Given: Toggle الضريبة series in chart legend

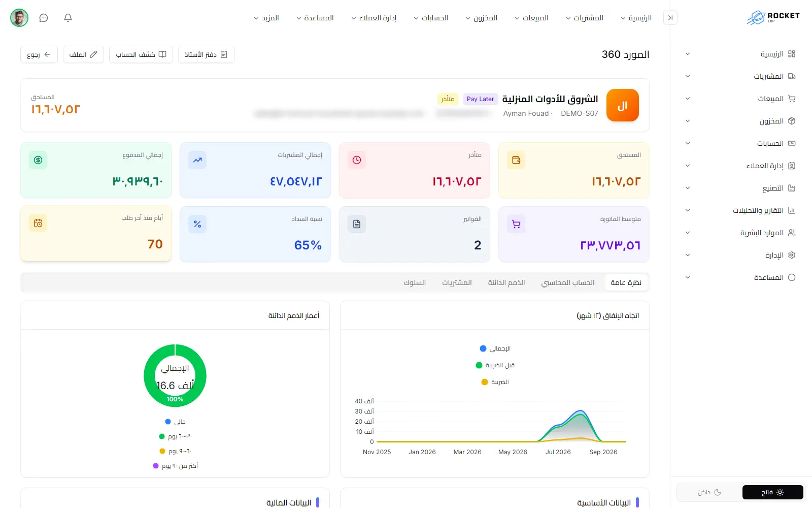Looking at the screenshot, I should coord(495,382).
